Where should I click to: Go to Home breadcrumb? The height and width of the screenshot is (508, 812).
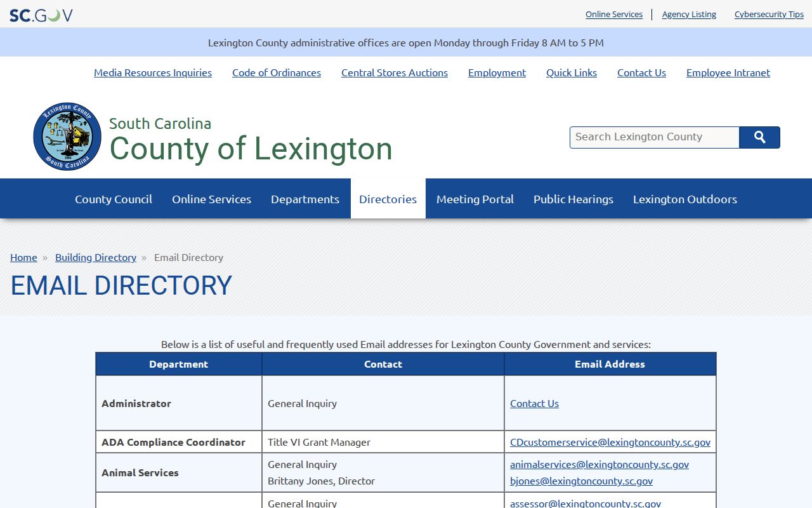(x=23, y=257)
